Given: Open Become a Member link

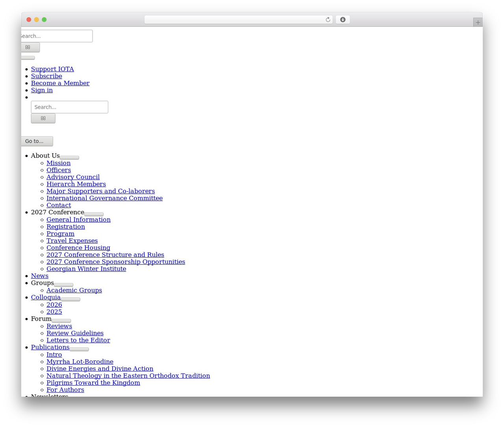Looking at the screenshot, I should tap(60, 83).
